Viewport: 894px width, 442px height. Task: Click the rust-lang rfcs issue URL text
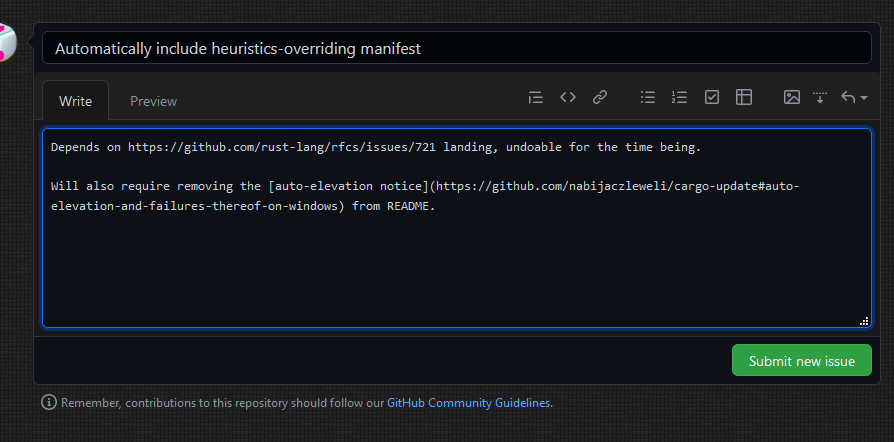tap(313, 147)
